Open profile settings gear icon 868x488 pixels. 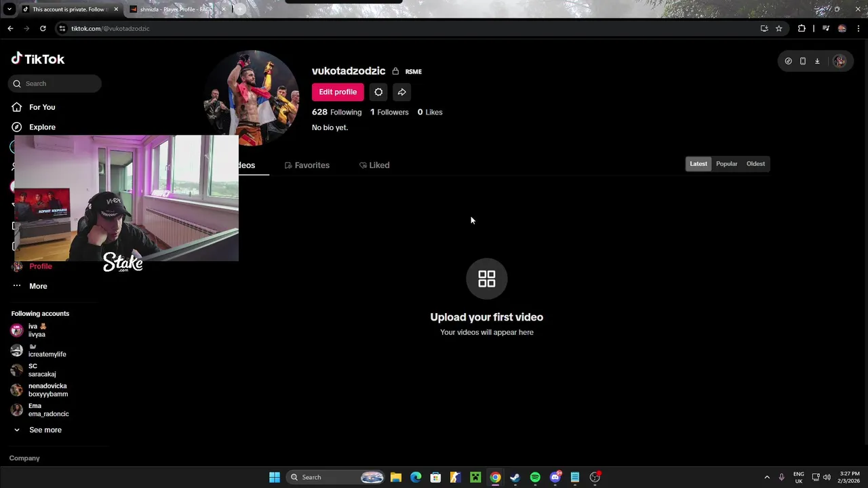click(x=378, y=92)
